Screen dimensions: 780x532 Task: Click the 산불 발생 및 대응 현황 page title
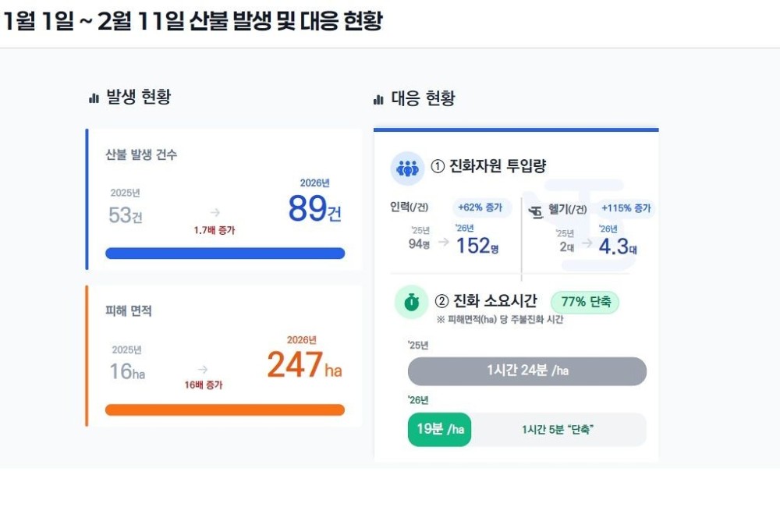pyautogui.click(x=191, y=20)
